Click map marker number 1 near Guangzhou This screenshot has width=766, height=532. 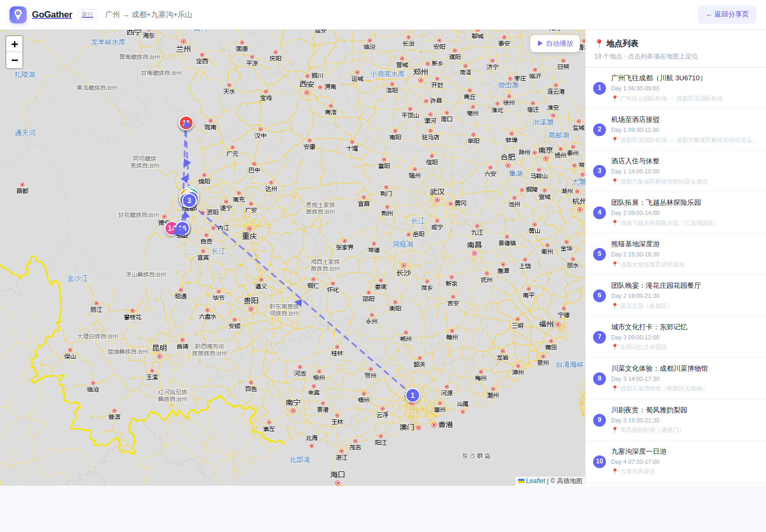pyautogui.click(x=412, y=395)
